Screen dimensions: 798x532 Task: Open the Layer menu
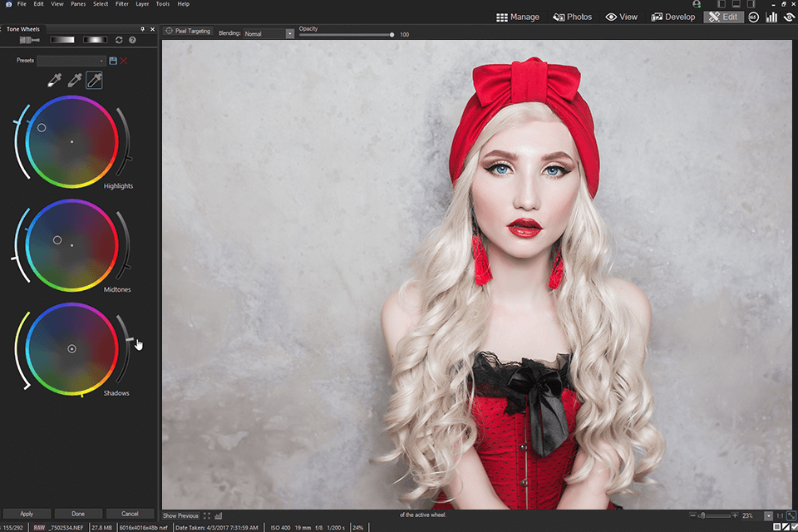click(x=142, y=4)
